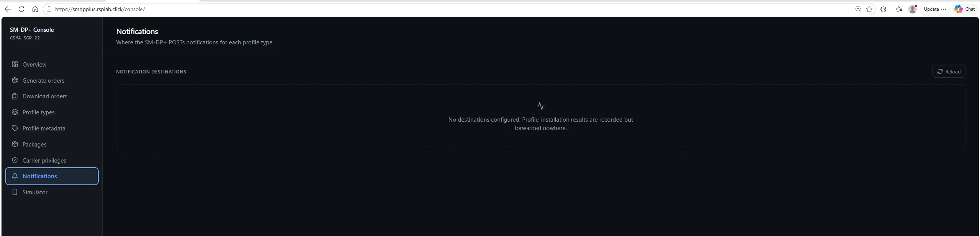Click the SM-DP+ Console title

pos(32,29)
